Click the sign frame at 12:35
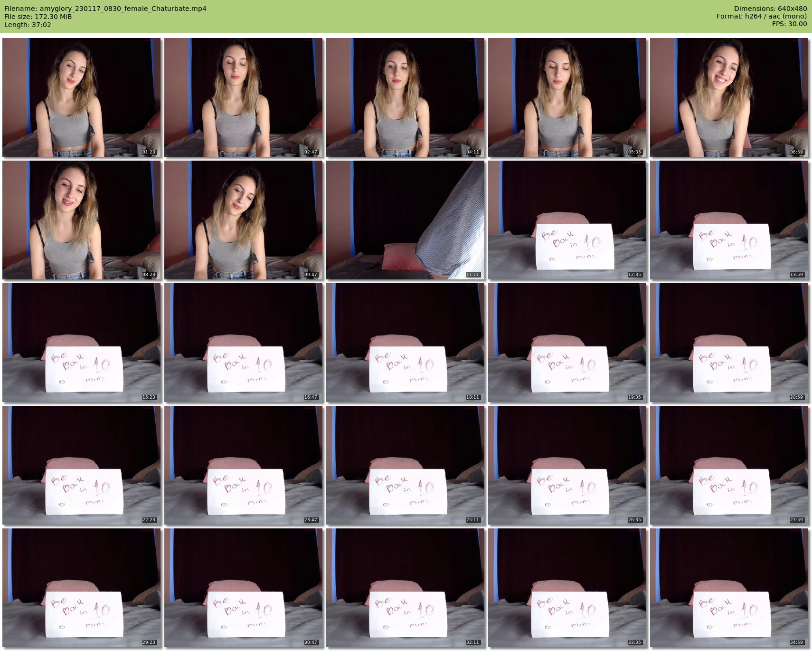Screen dimensions: 812x651 tap(567, 220)
